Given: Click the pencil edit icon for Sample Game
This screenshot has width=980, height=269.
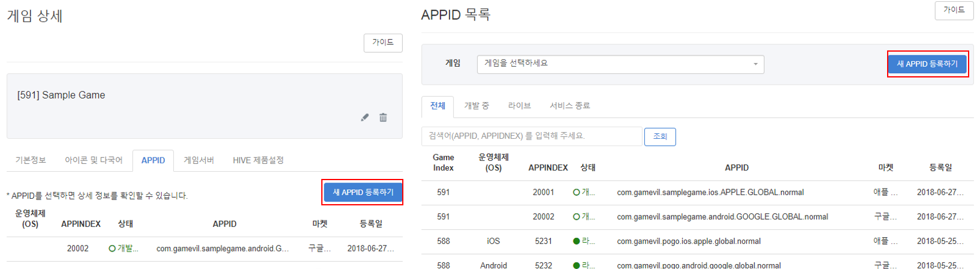Looking at the screenshot, I should click(x=364, y=118).
